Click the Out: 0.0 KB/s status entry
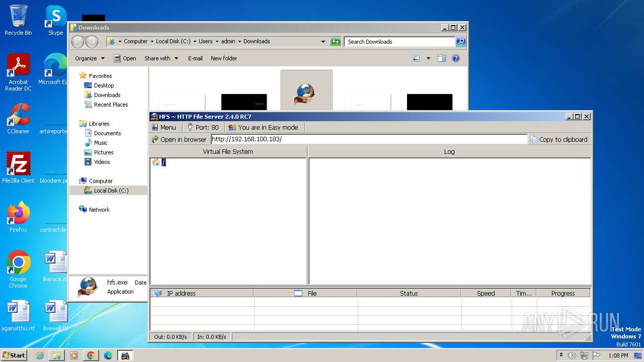 [171, 337]
